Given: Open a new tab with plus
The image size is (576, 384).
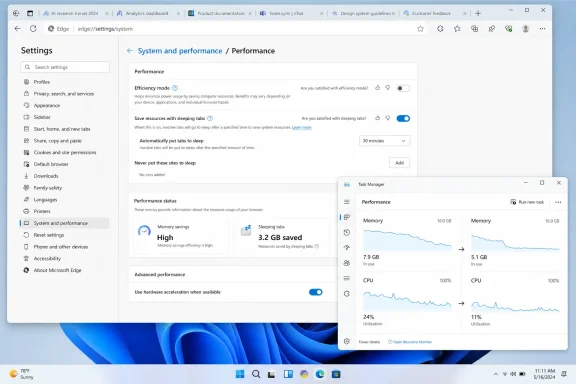Looking at the screenshot, I should click(478, 13).
